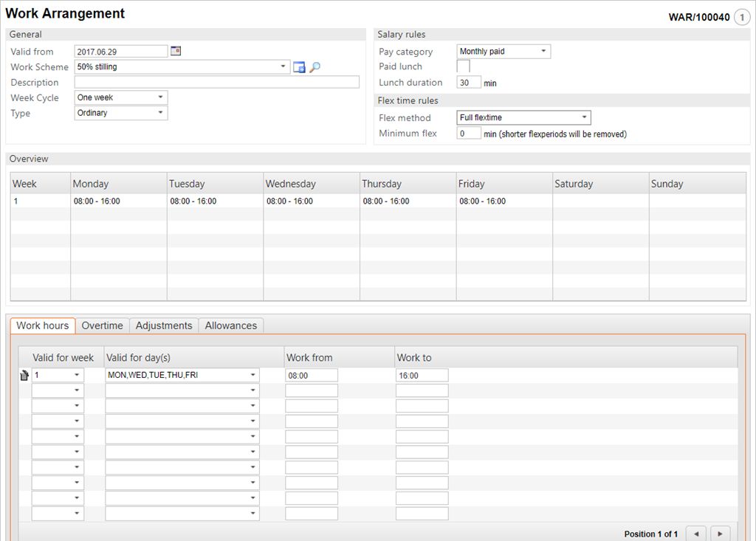Image resolution: width=756 pixels, height=541 pixels.
Task: Open the Pay category dropdown
Action: pyautogui.click(x=543, y=52)
